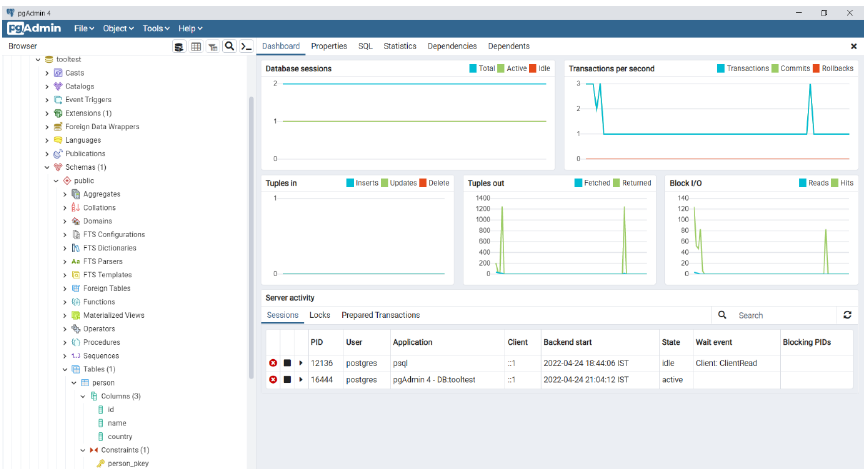Cancel active query for PID 12136

pos(287,363)
